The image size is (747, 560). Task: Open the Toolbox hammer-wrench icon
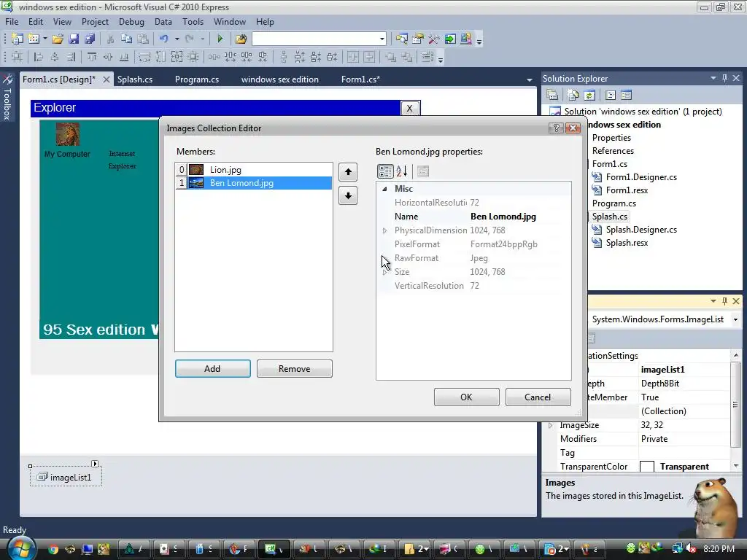434,39
